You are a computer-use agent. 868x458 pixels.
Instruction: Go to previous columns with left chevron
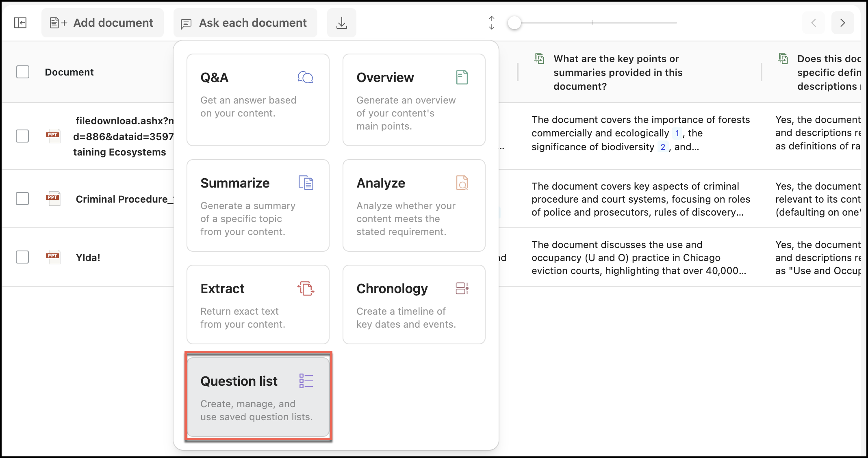814,23
